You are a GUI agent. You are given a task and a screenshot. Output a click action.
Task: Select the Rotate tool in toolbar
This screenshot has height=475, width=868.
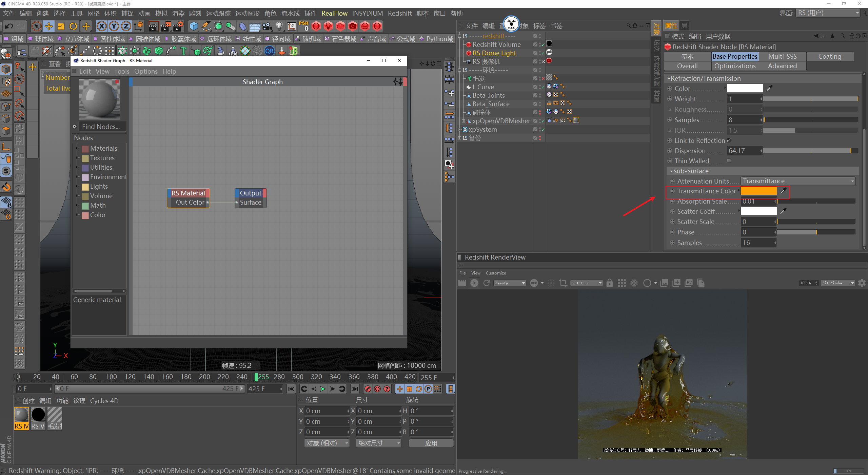[x=73, y=26]
